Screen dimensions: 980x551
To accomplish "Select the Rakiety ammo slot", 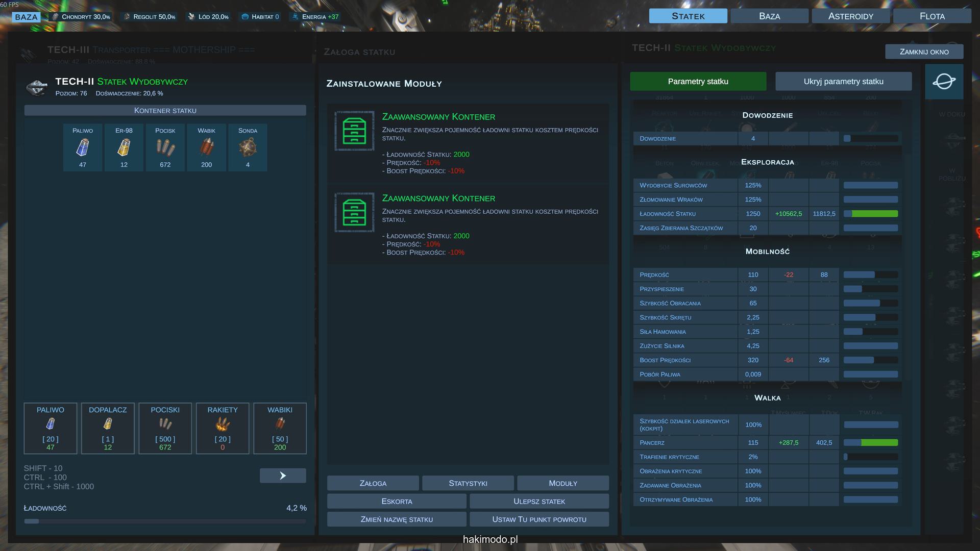I will click(223, 428).
